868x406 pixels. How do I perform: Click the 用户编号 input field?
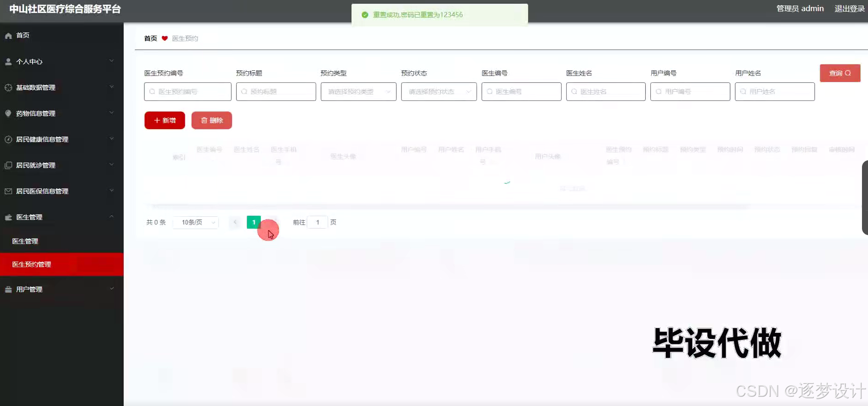point(690,92)
